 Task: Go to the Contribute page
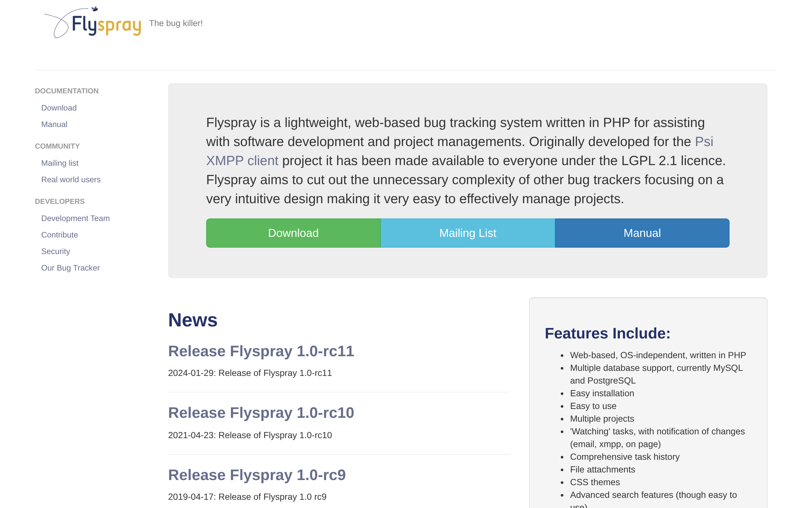click(60, 235)
